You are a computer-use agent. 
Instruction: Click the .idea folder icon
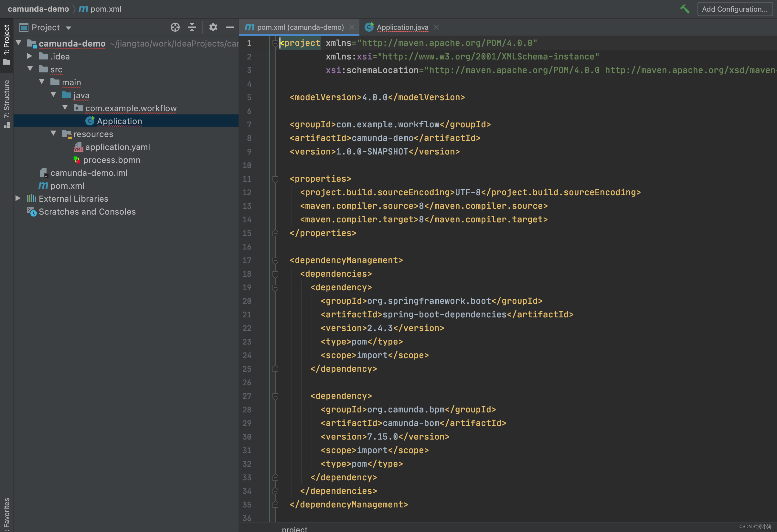point(43,56)
